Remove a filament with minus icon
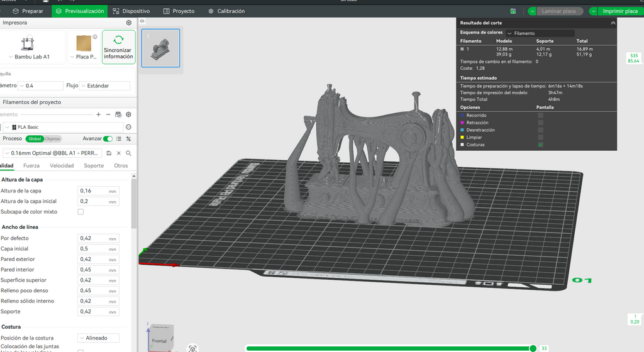The height and width of the screenshot is (352, 644). 108,114
